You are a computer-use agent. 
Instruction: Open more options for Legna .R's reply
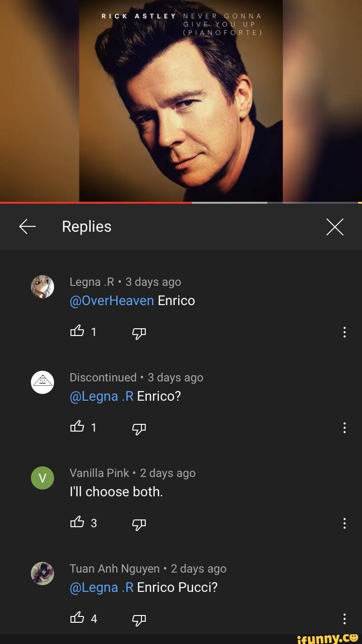tap(344, 332)
